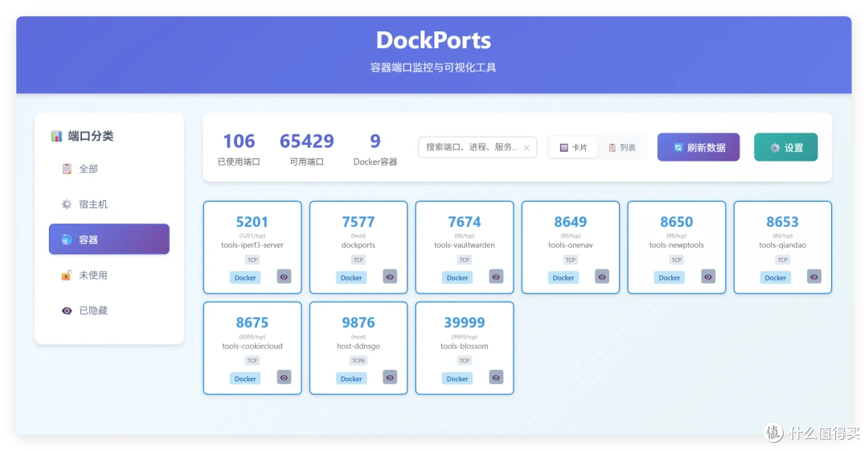This screenshot has height=451, width=868.
Task: Open 设置 settings button
Action: point(785,147)
